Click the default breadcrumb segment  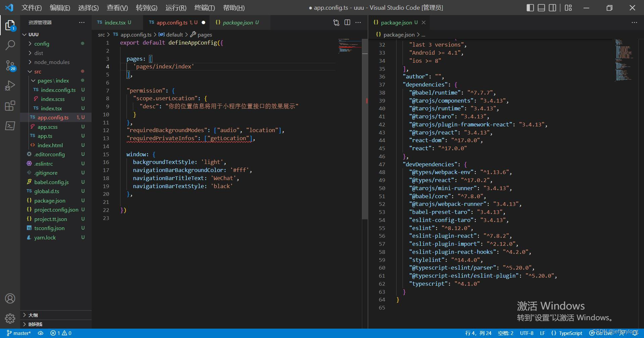[x=171, y=35]
